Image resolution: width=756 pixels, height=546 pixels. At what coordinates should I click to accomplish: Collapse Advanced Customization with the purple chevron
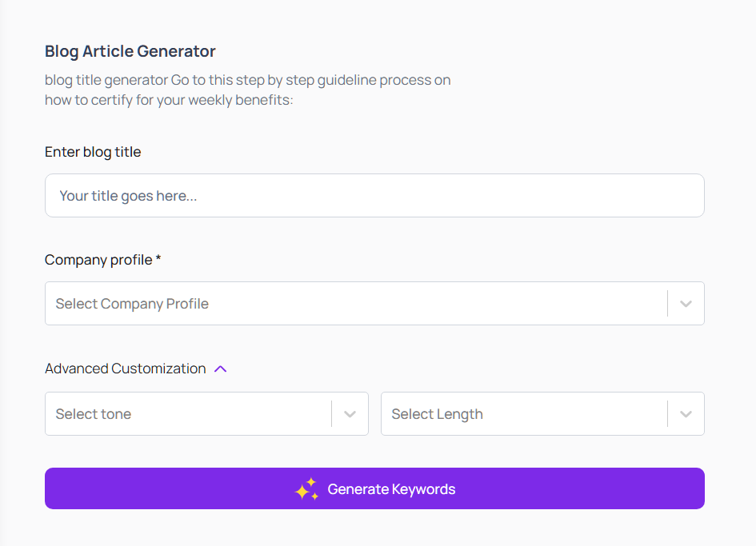(x=221, y=369)
